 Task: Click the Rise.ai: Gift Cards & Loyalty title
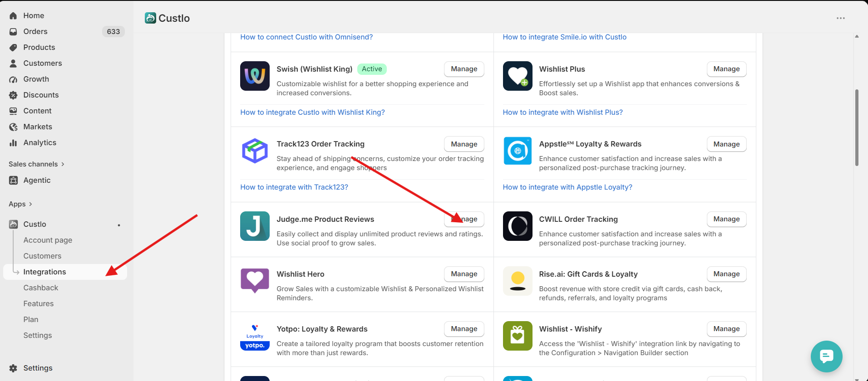(x=588, y=274)
